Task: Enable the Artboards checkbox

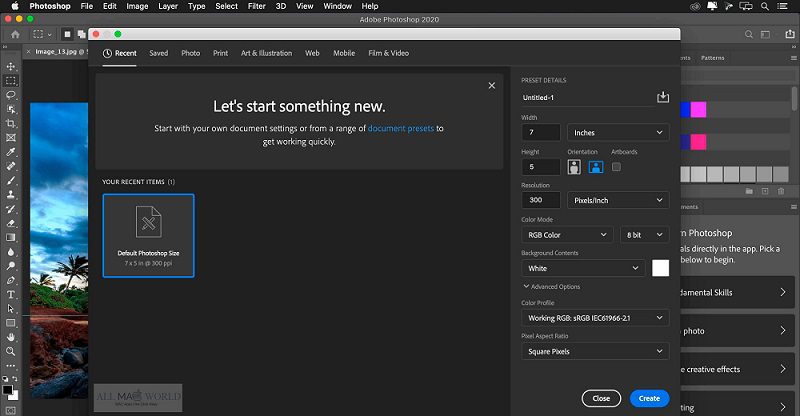Action: (x=616, y=167)
